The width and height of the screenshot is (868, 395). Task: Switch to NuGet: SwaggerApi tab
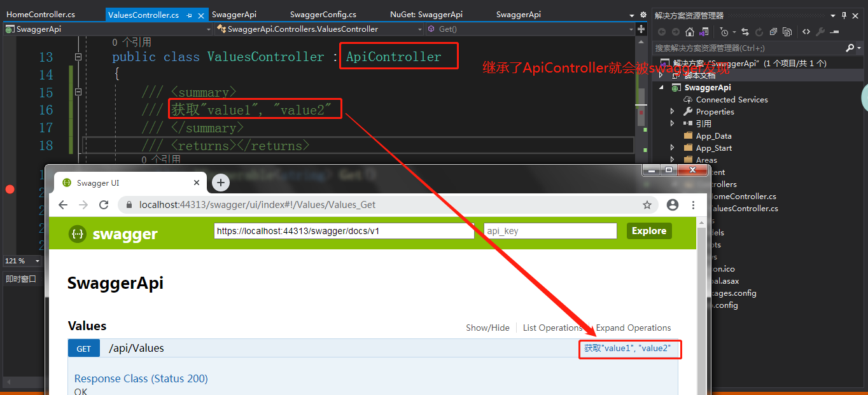point(426,15)
